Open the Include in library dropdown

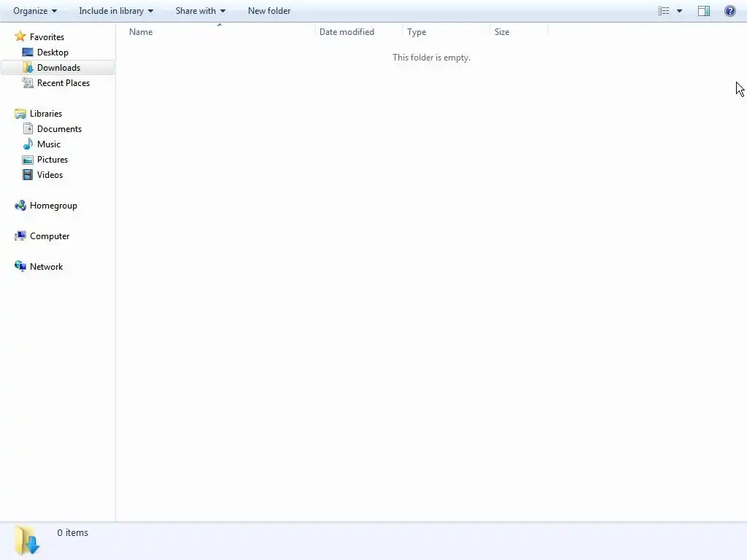116,10
